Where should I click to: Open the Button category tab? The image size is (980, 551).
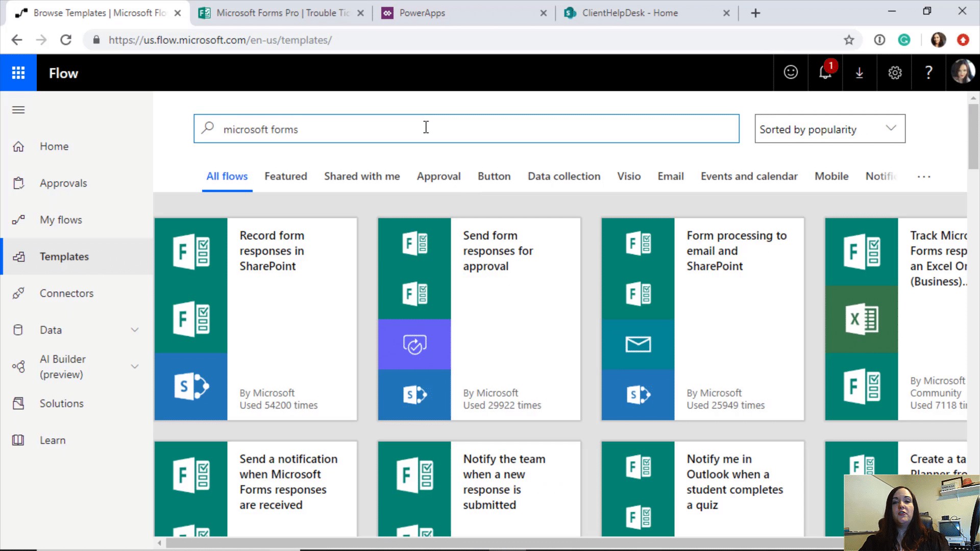point(494,177)
